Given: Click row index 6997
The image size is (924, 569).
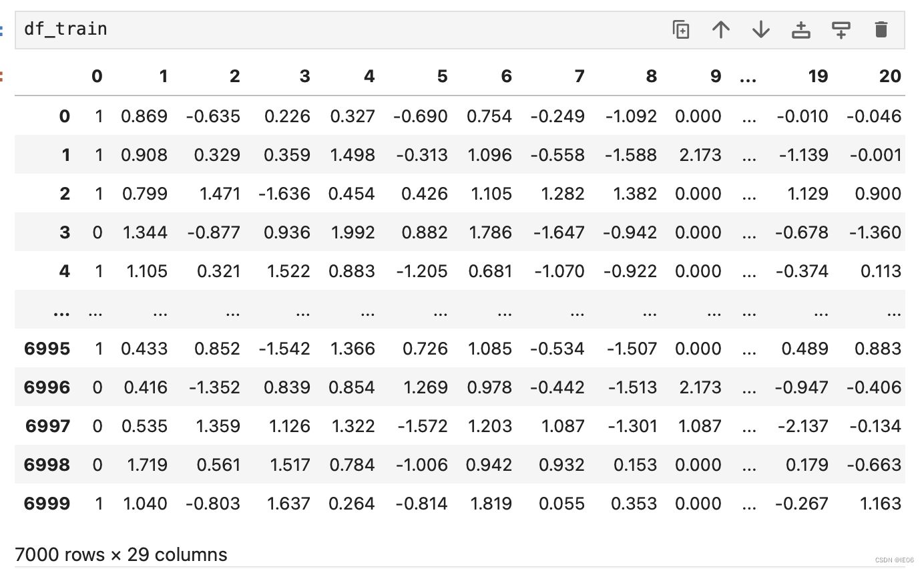Looking at the screenshot, I should point(47,426).
